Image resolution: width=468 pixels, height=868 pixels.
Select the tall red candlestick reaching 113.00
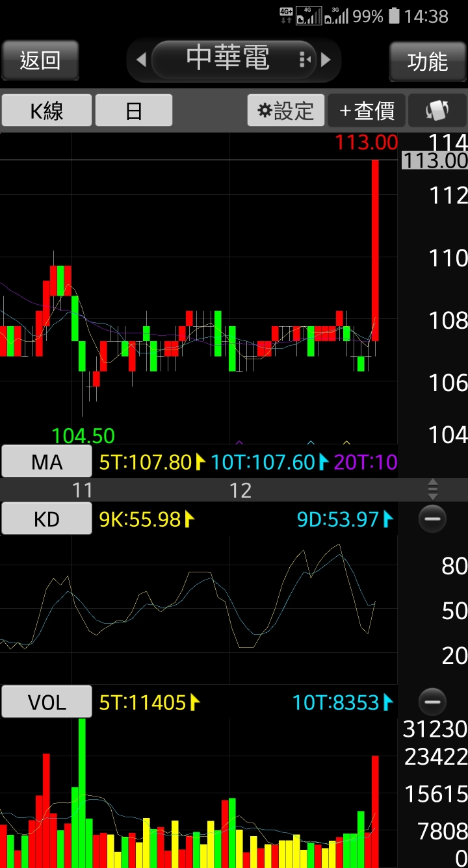tap(375, 250)
